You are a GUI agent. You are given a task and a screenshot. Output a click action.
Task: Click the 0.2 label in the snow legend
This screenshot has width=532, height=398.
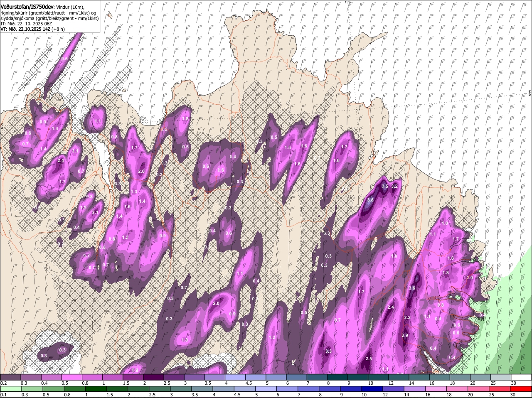click(3, 383)
